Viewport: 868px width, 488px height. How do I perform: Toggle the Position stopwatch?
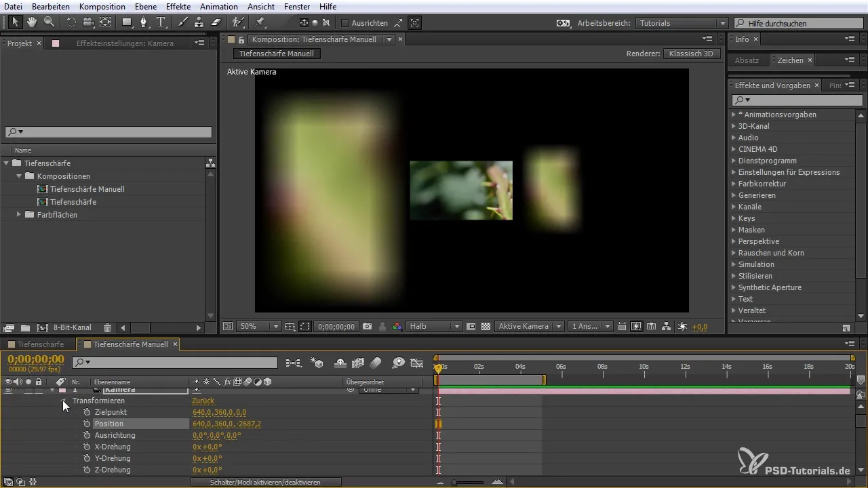87,424
